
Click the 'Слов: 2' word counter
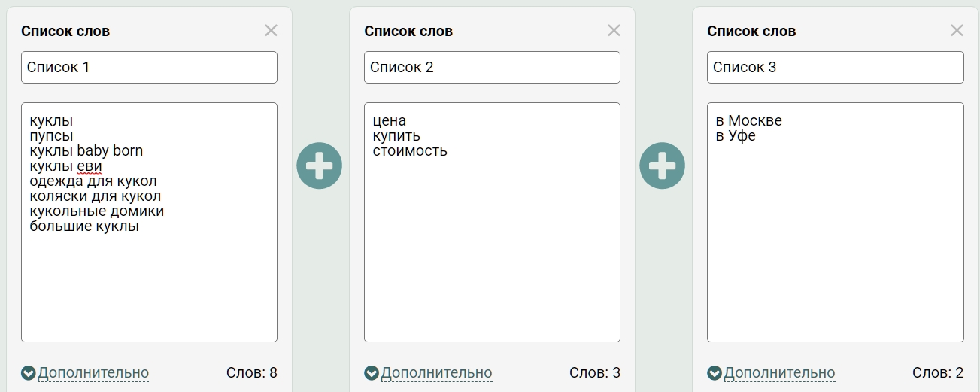938,372
